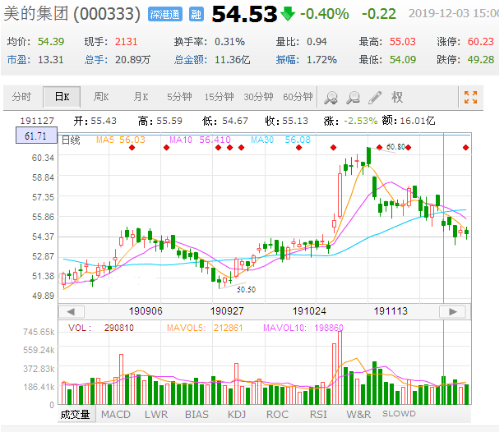Click first red diamond marker on chart
The image size is (504, 432).
pos(132,148)
